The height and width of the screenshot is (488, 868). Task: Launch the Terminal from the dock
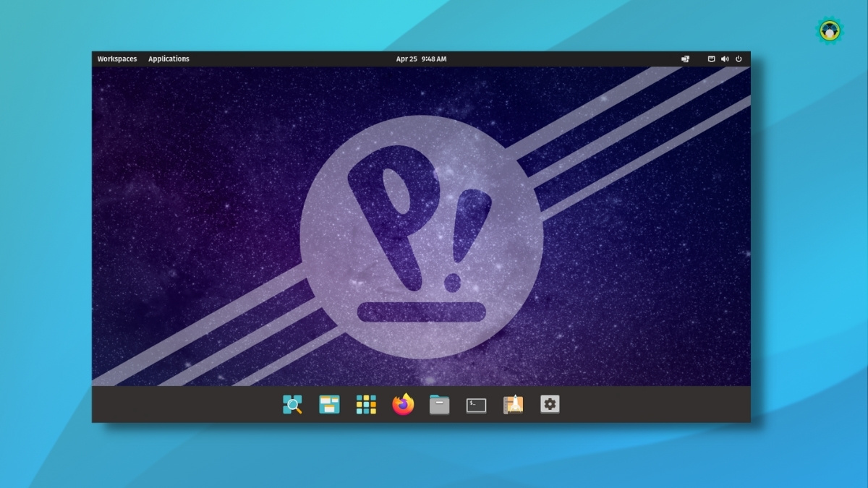tap(476, 406)
